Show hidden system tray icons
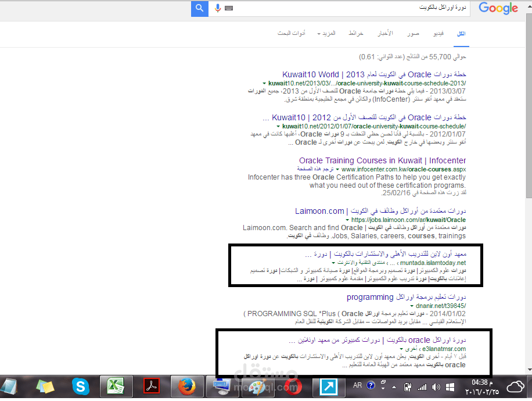The width and height of the screenshot is (532, 401). pyautogui.click(x=394, y=386)
